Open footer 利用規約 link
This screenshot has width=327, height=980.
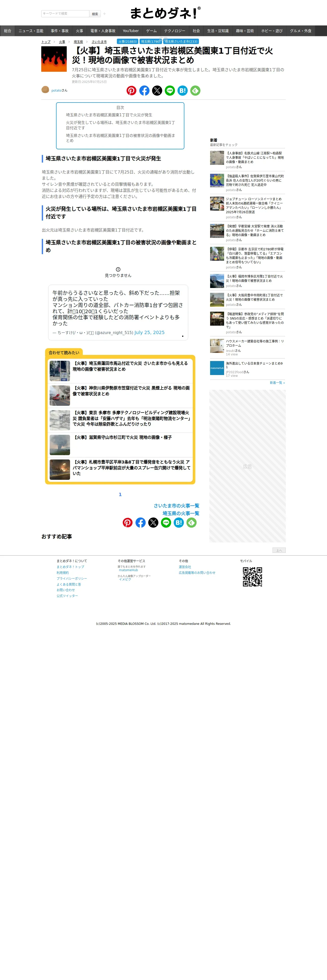pyautogui.click(x=63, y=573)
